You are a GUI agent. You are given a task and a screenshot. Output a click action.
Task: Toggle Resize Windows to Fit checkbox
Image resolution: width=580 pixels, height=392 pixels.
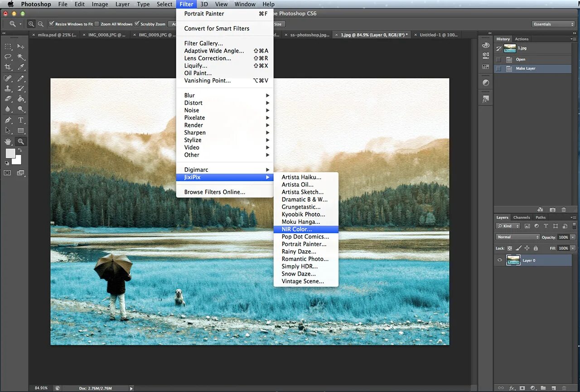coord(52,24)
